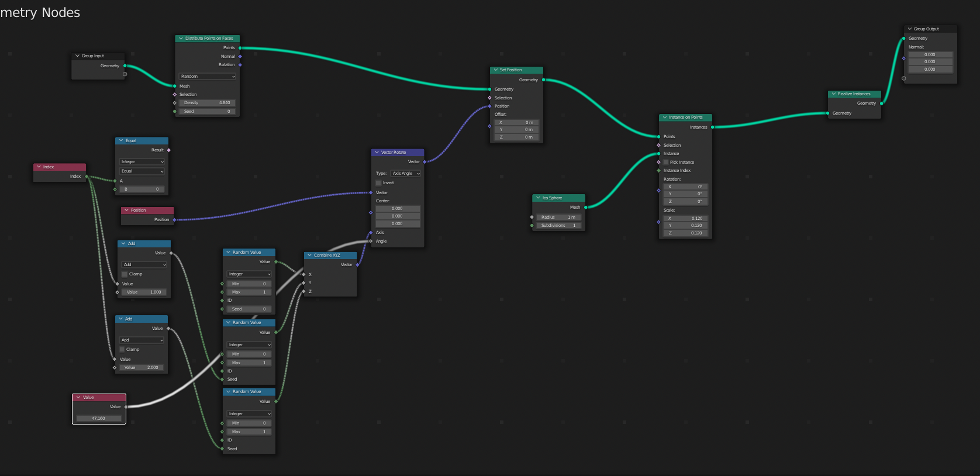Image resolution: width=980 pixels, height=476 pixels.
Task: Click Realize Instances' Geometry output socket
Action: (881, 104)
